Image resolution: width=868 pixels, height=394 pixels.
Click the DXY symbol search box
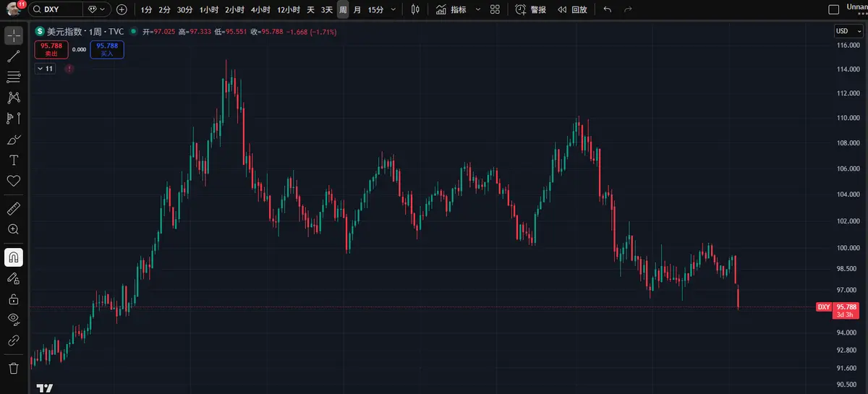[x=55, y=9]
